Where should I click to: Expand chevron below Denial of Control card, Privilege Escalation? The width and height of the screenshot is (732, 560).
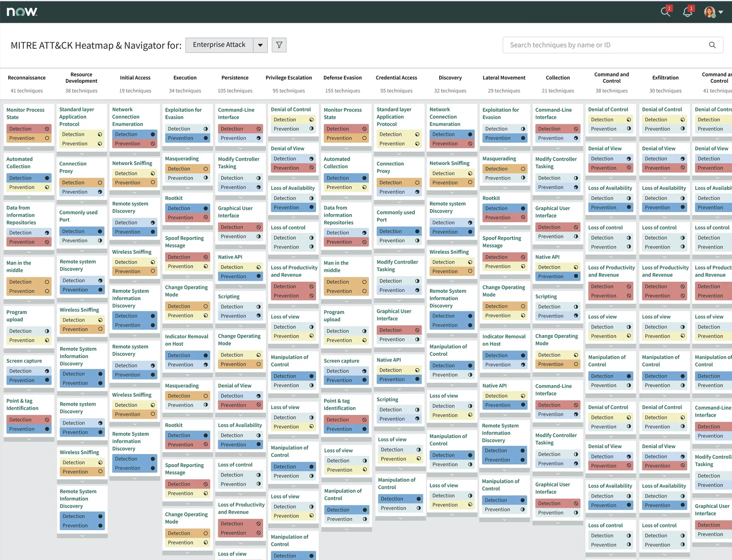pos(293,139)
